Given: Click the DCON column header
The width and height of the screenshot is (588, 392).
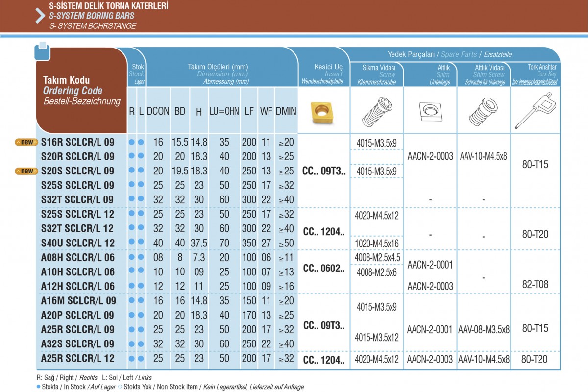Looking at the screenshot, I should click(158, 111).
